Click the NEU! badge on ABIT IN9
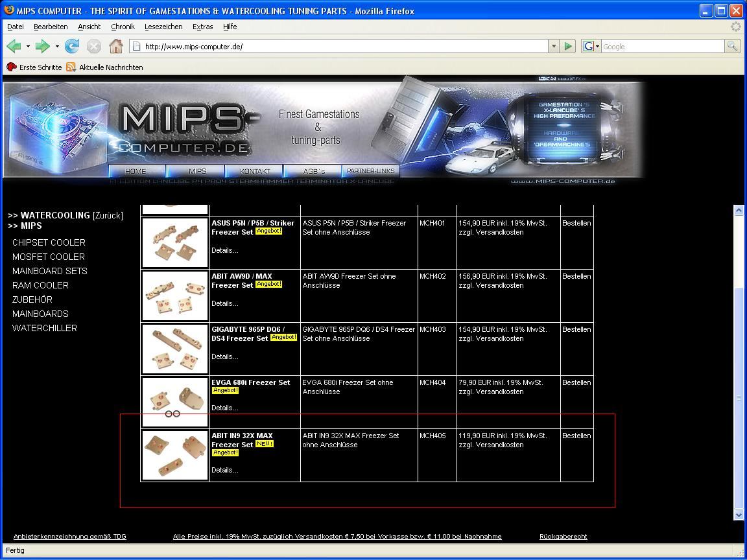The image size is (747, 560). coord(265,444)
